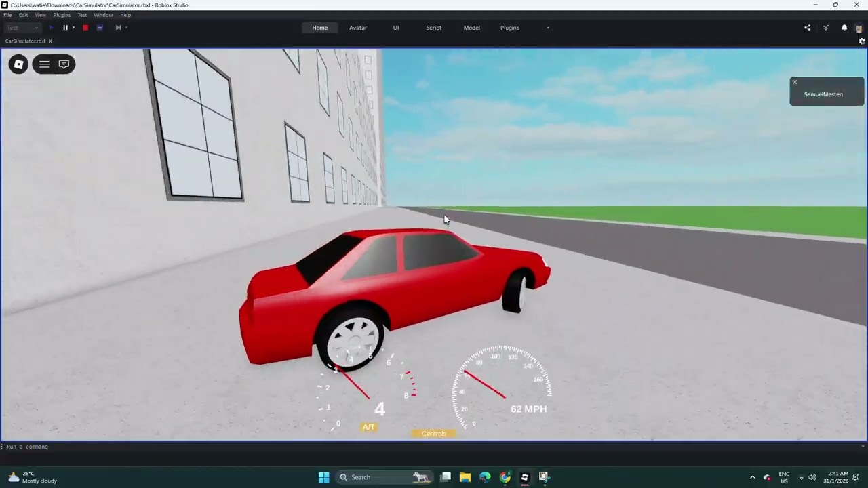868x488 pixels.
Task: Open the Window menu
Action: click(103, 15)
